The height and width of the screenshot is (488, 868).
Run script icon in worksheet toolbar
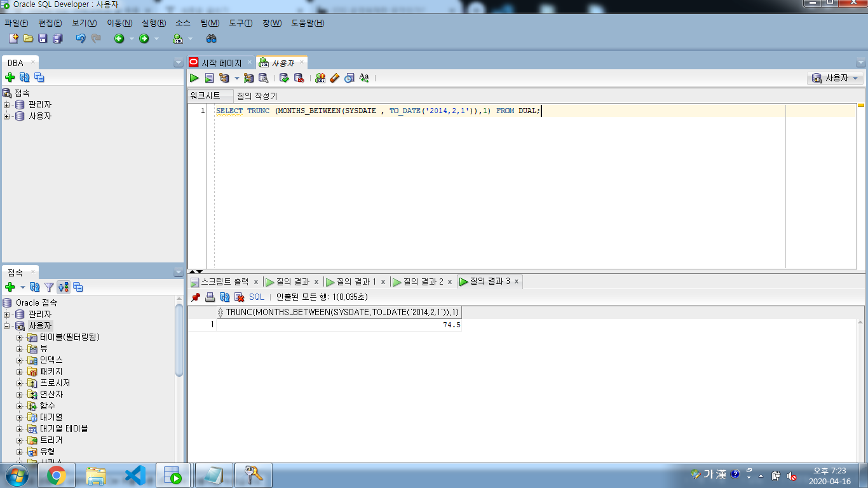coord(209,78)
